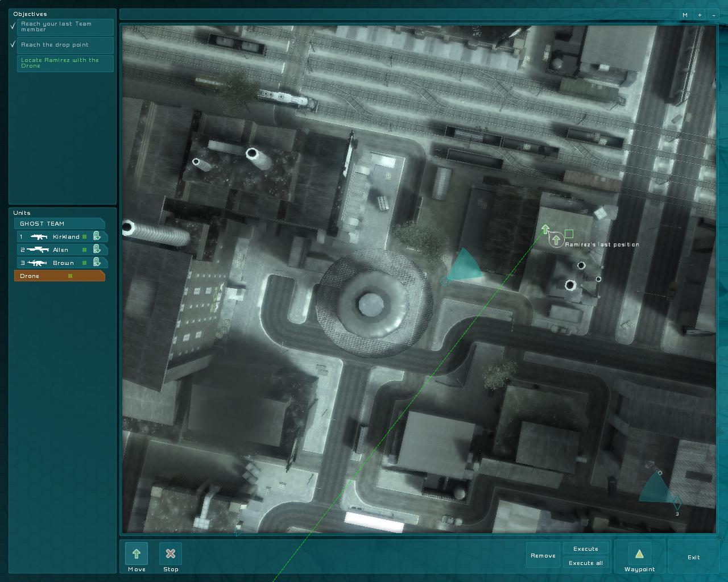Select the Move command arrow icon

point(136,554)
